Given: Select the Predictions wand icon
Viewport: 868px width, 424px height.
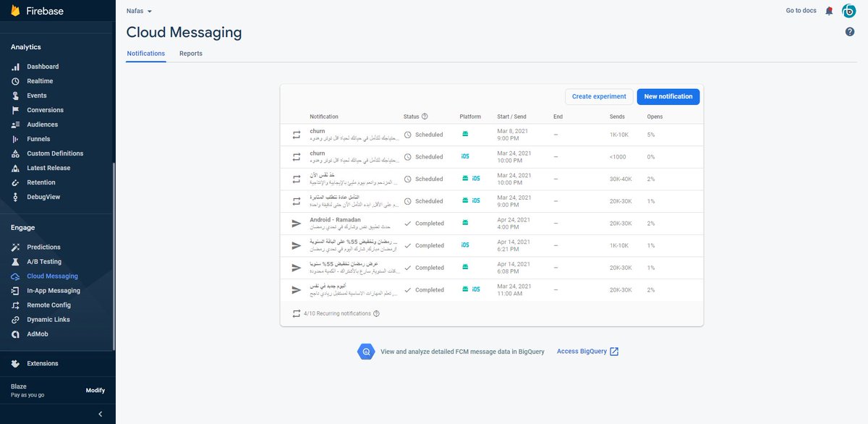Looking at the screenshot, I should (15, 247).
